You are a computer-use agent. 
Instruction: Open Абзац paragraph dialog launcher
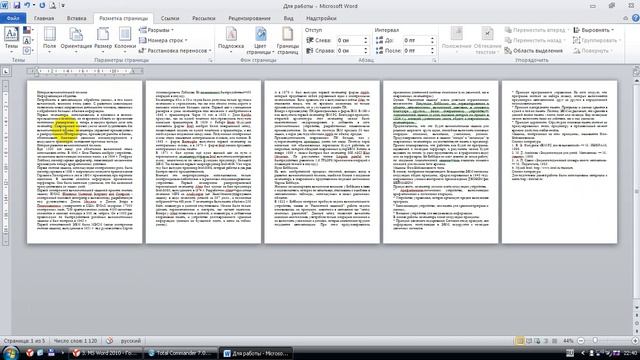coord(434,60)
